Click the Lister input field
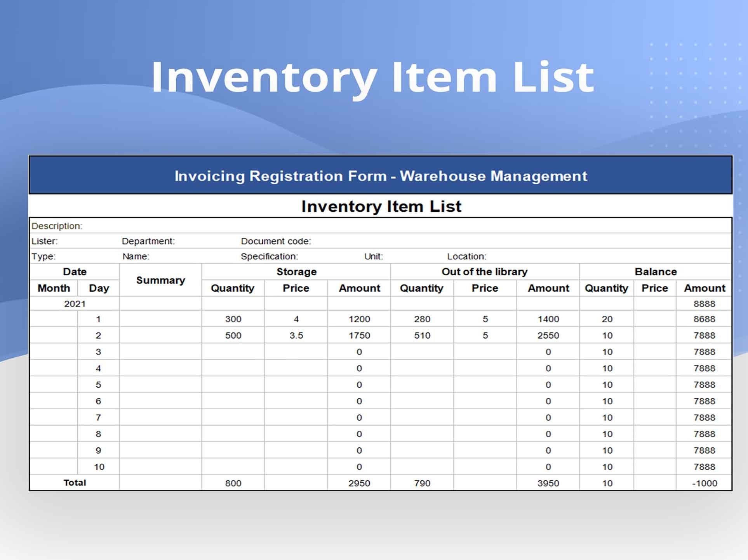This screenshot has height=560, width=748. pyautogui.click(x=45, y=241)
